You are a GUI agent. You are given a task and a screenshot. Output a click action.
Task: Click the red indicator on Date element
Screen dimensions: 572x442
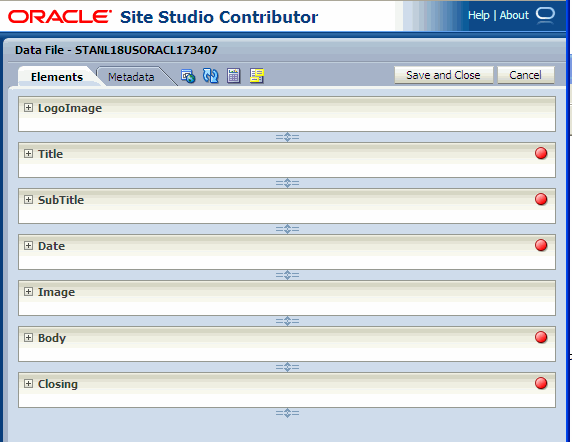click(x=541, y=245)
